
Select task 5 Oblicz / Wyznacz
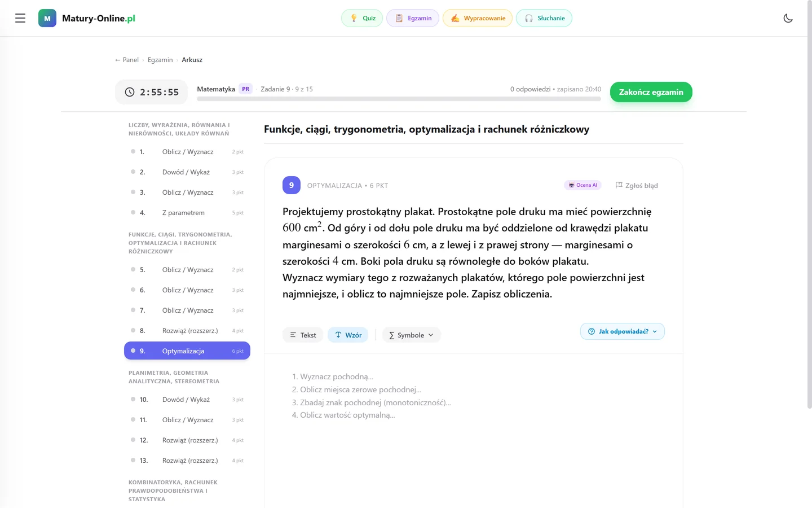coord(187,270)
